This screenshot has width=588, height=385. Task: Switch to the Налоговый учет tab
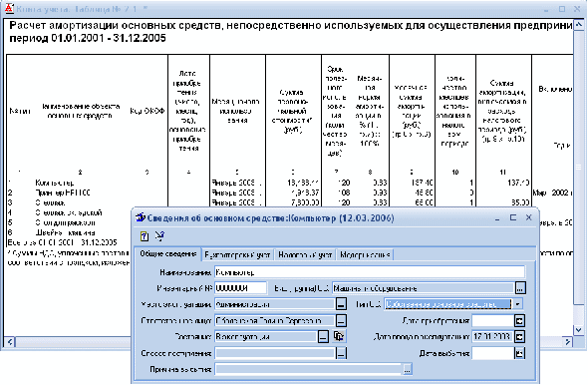(x=305, y=255)
